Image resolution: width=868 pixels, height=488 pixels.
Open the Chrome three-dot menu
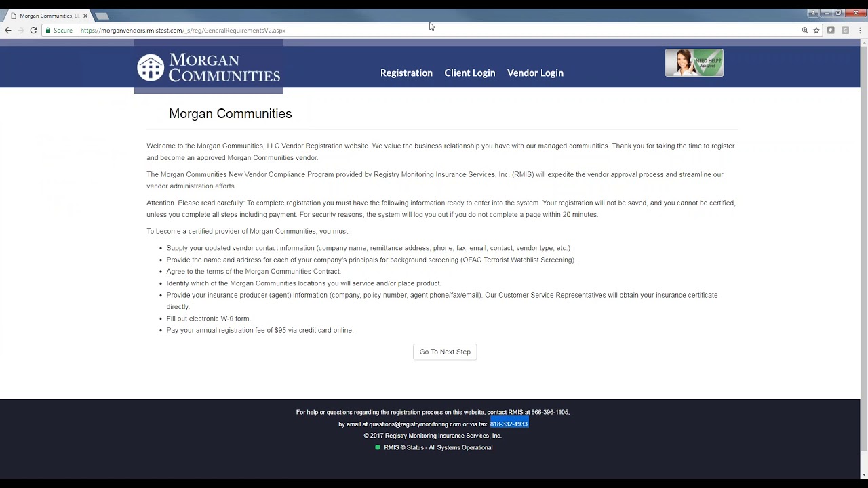[x=860, y=30]
